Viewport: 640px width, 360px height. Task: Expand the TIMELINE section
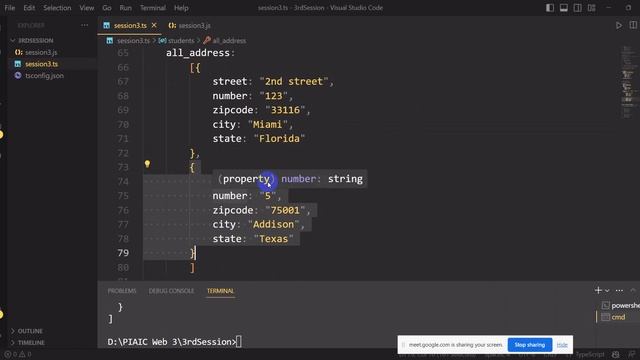pos(31,342)
